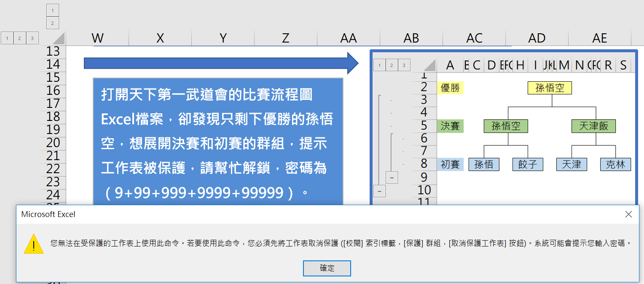Set row outline to level 2 beside column W
Screen dimensions: 644x284
point(20,38)
